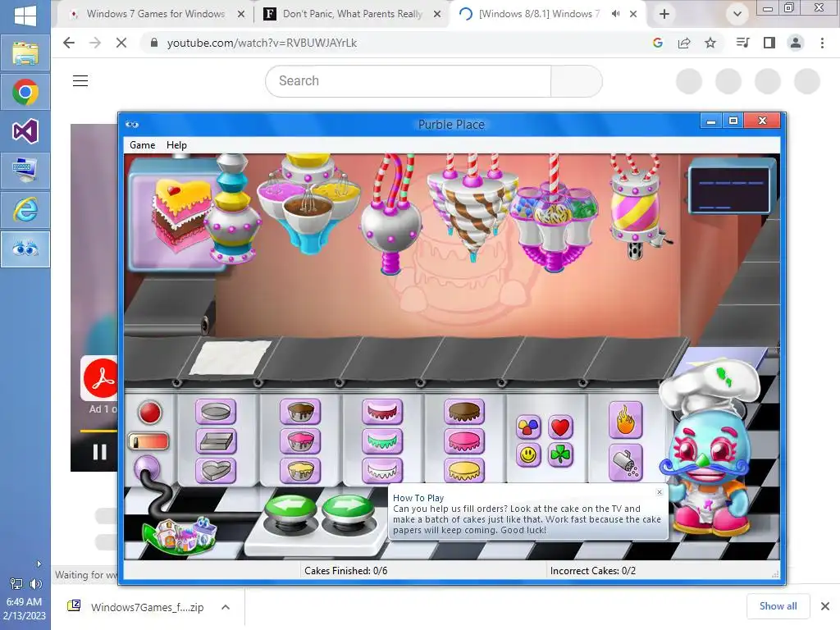Open the Windows Start button
The height and width of the screenshot is (630, 840).
pyautogui.click(x=25, y=15)
